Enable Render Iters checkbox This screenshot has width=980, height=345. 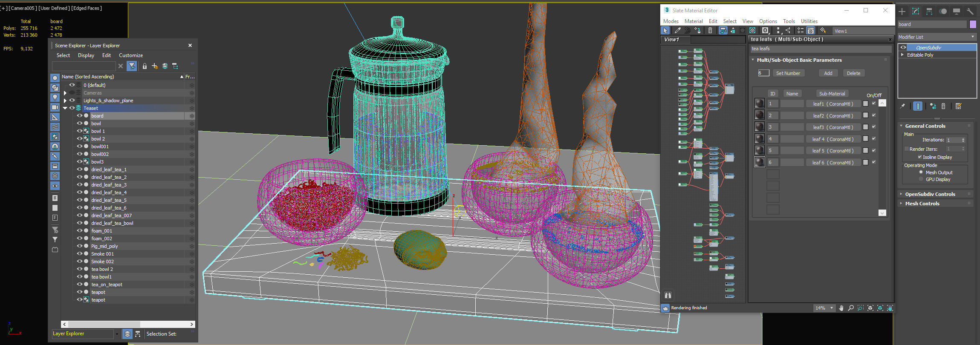(907, 149)
